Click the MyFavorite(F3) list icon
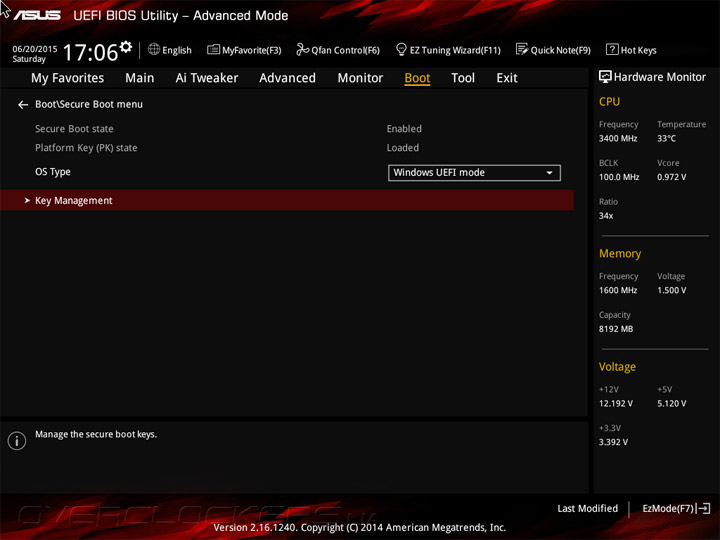This screenshot has width=720, height=540. tap(213, 49)
